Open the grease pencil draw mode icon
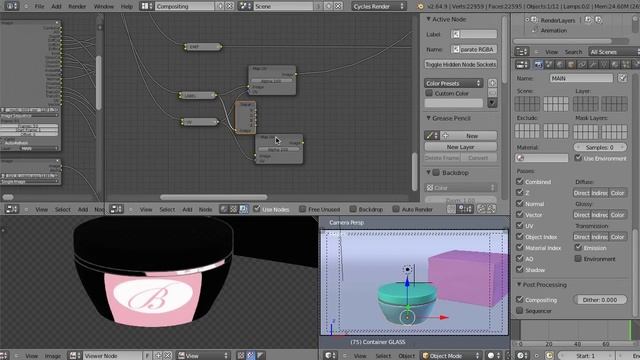This screenshot has height=360, width=640. (x=431, y=136)
